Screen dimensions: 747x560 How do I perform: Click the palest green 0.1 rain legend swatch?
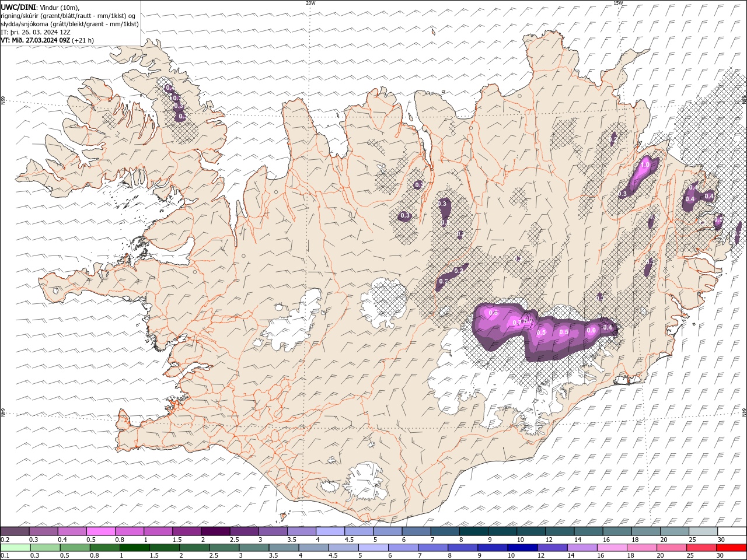[15, 548]
